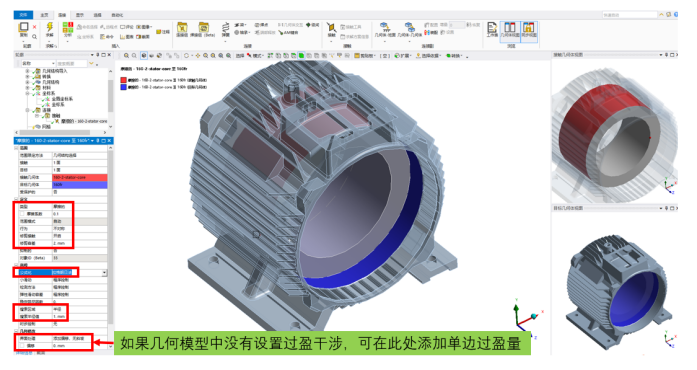
Task: Pin the outline panel using pushpin icon
Action: pos(97,55)
